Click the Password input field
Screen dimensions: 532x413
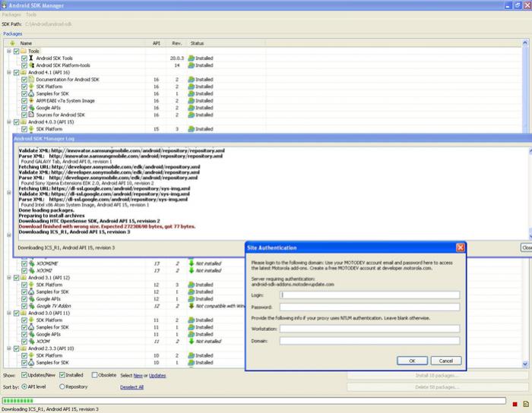pos(370,307)
